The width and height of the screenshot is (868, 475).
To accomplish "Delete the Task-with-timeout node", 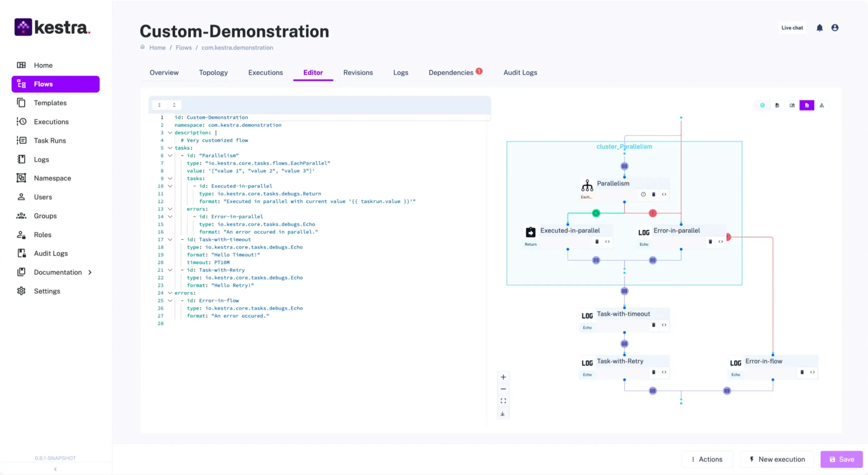I will coord(653,325).
